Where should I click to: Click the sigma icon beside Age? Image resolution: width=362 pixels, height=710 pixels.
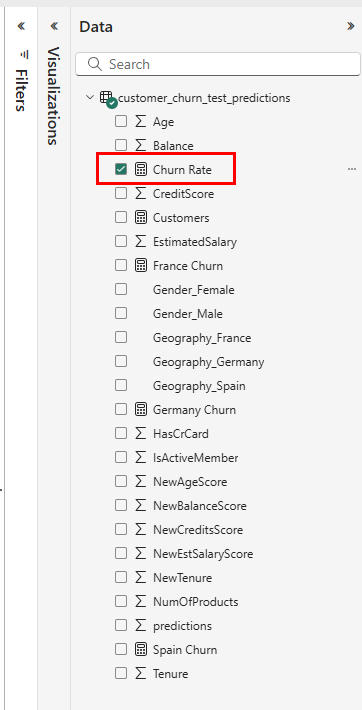click(x=141, y=121)
